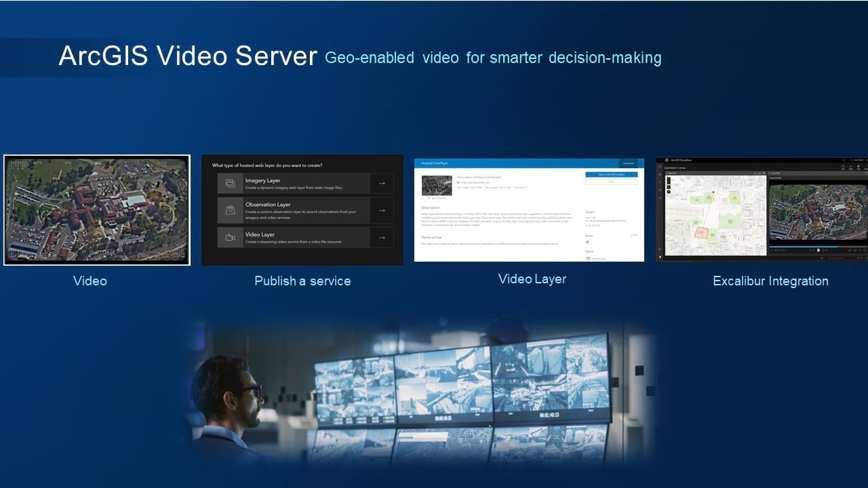Click the item thumbnail on Hospital Overflight page

437,186
